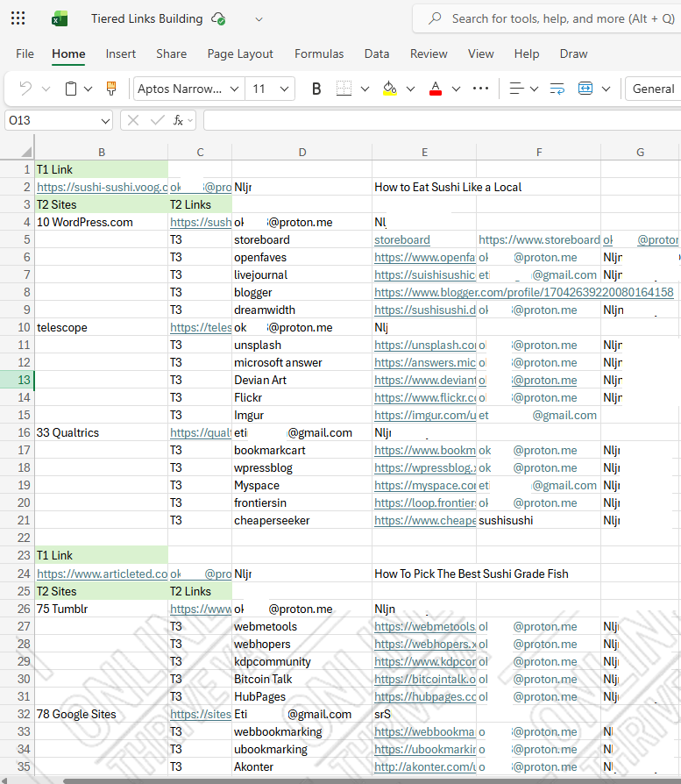Open the Share tab
Viewport: 681px width, 784px height.
(x=172, y=53)
